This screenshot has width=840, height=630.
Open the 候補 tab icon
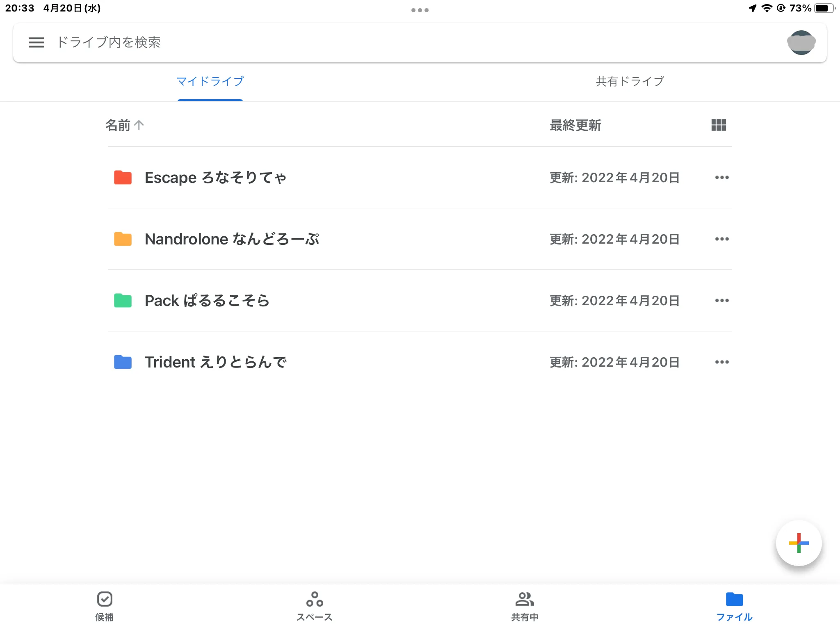click(x=105, y=599)
